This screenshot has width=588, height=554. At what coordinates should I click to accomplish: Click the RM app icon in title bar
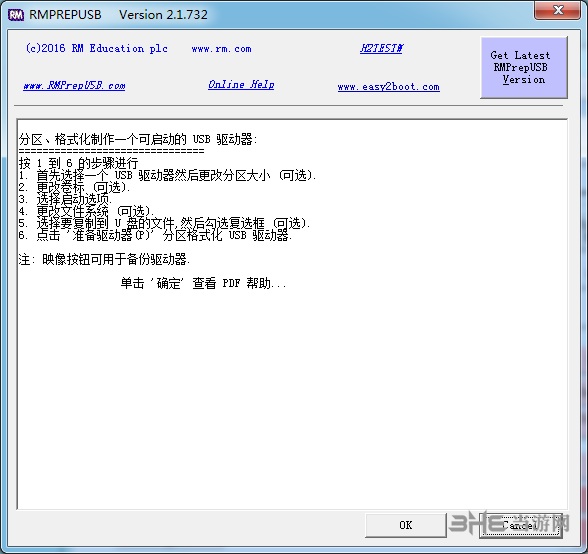pos(16,15)
